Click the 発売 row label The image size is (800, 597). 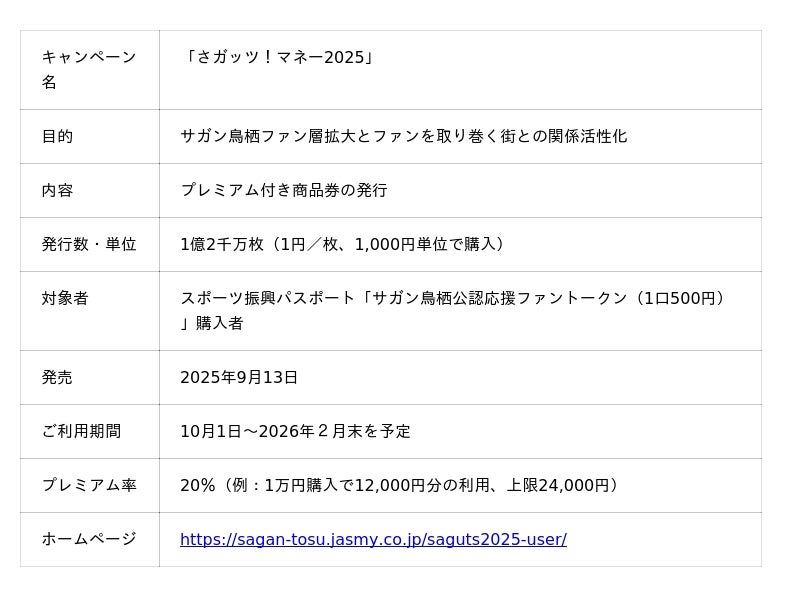click(x=57, y=378)
